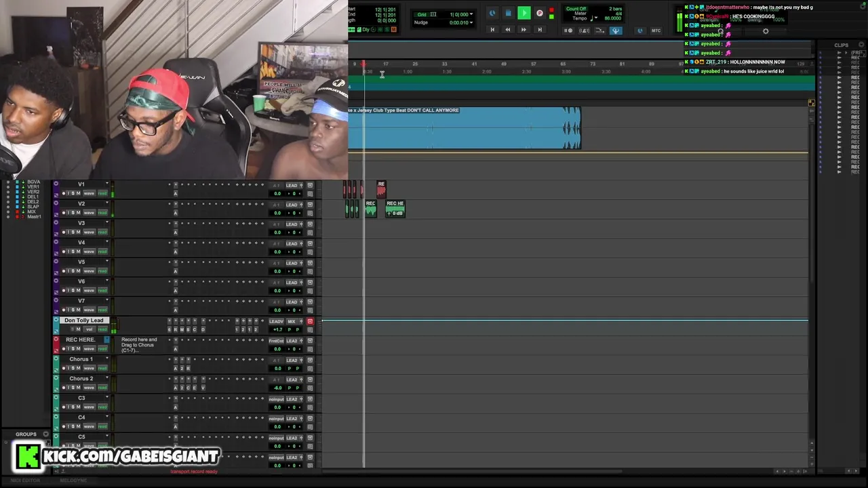Solo the V3 track

[73, 232]
